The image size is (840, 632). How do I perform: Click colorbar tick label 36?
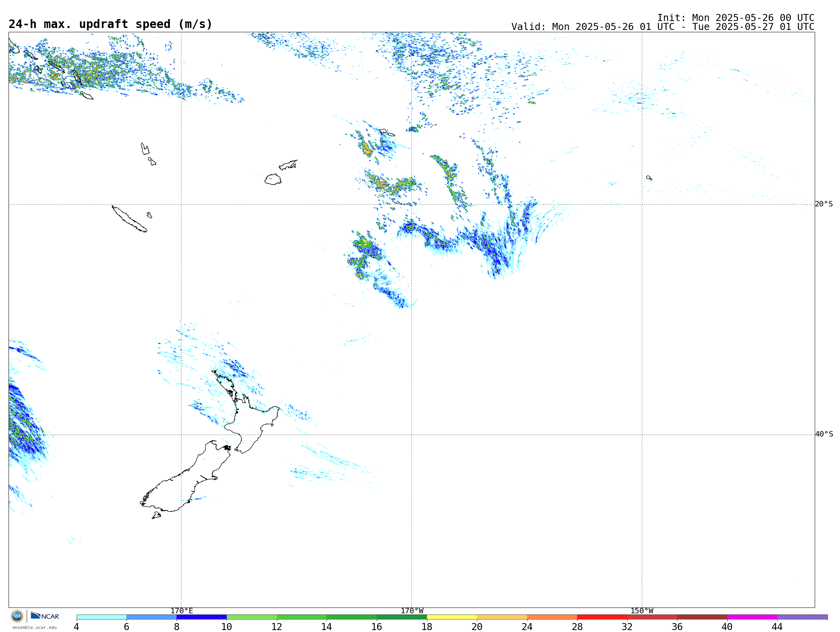tap(677, 627)
